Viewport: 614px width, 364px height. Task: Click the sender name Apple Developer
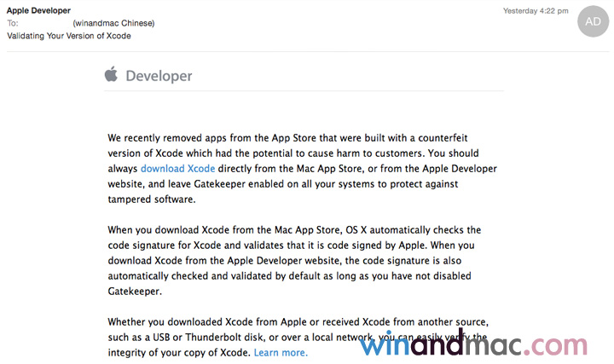[39, 9]
